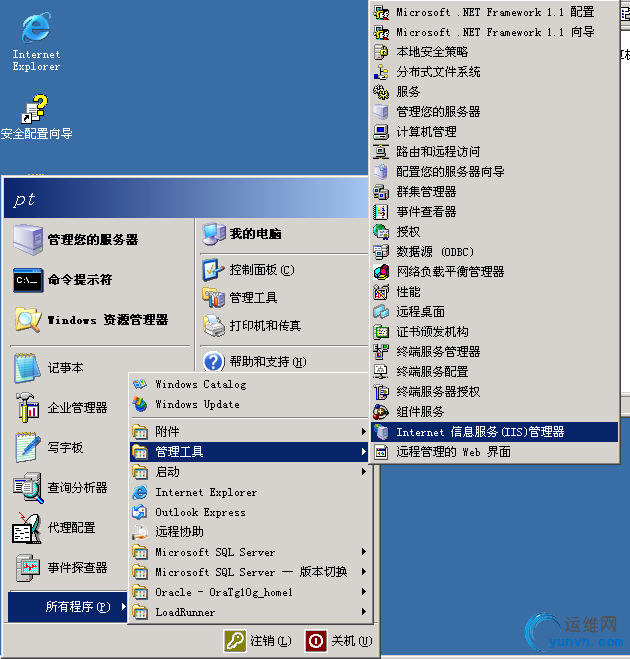The width and height of the screenshot is (630, 659).
Task: Open 写字板 icon
Action: [x=28, y=448]
